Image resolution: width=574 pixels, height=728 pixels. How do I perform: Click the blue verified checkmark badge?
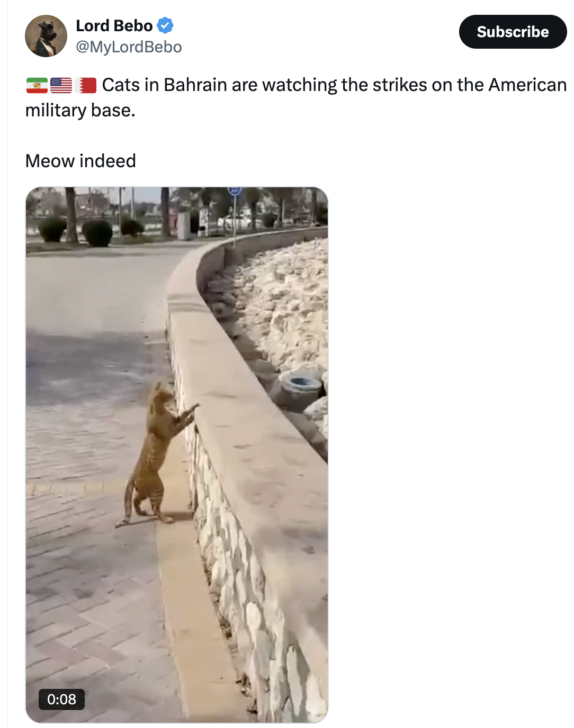(165, 25)
